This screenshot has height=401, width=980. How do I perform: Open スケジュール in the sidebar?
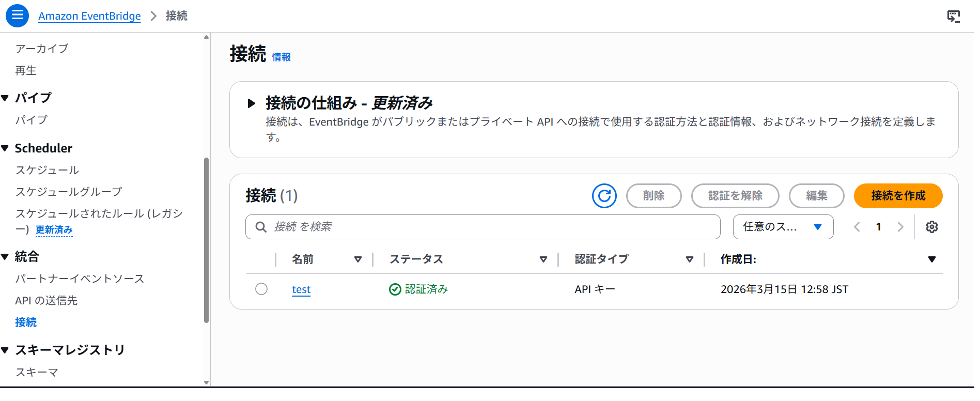[x=47, y=170]
